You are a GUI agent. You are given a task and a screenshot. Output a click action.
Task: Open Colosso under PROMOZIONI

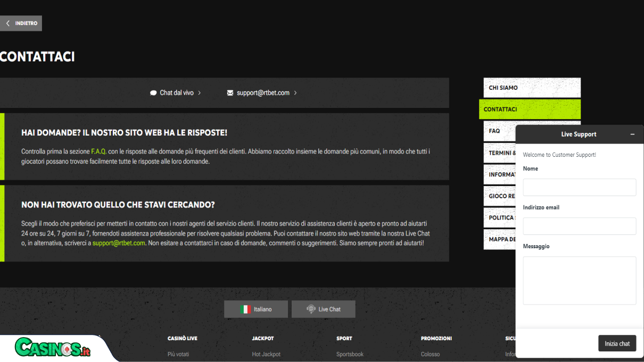[x=430, y=354]
